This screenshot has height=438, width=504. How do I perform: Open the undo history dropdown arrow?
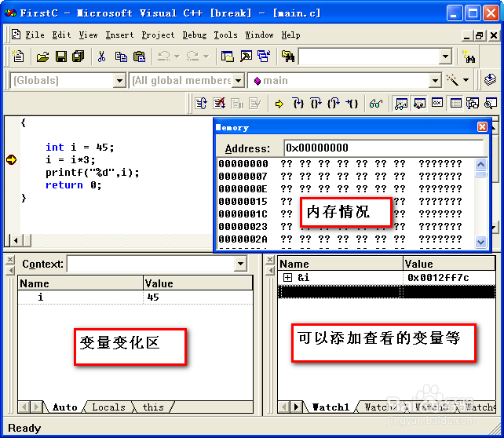177,57
